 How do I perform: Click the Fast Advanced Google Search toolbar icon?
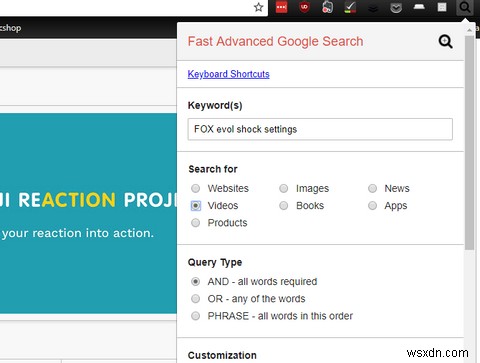point(465,7)
